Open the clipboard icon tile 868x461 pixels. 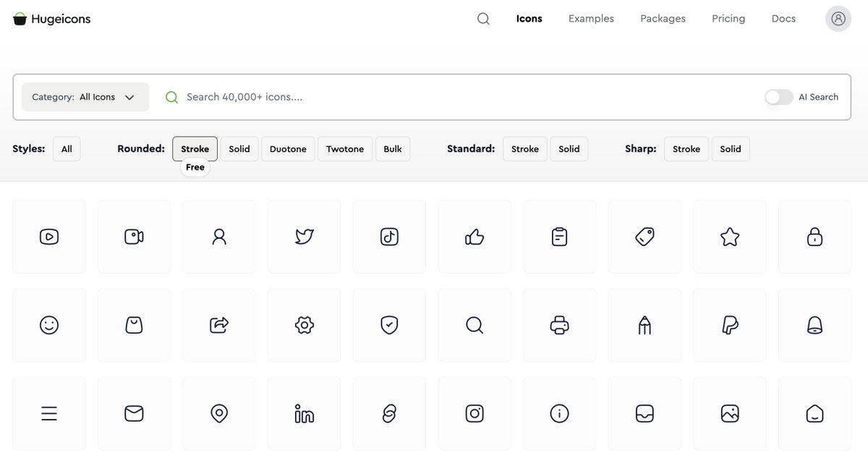click(x=559, y=237)
